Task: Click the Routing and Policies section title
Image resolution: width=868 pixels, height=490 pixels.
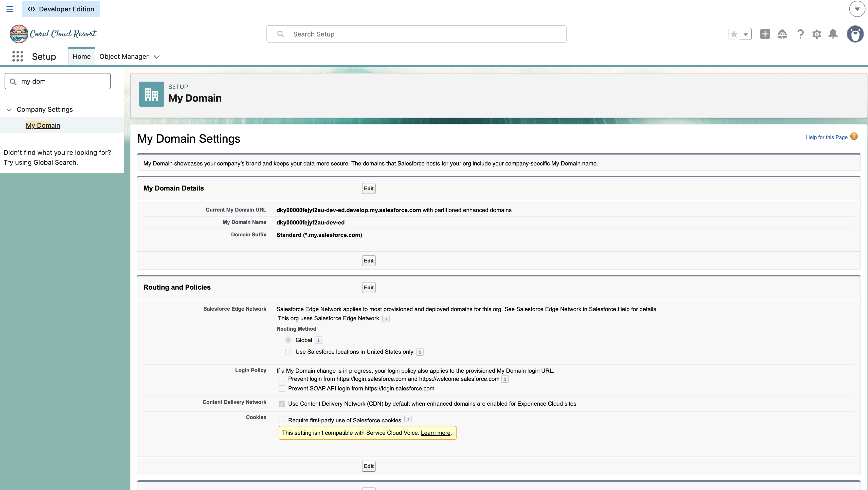Action: (x=177, y=287)
